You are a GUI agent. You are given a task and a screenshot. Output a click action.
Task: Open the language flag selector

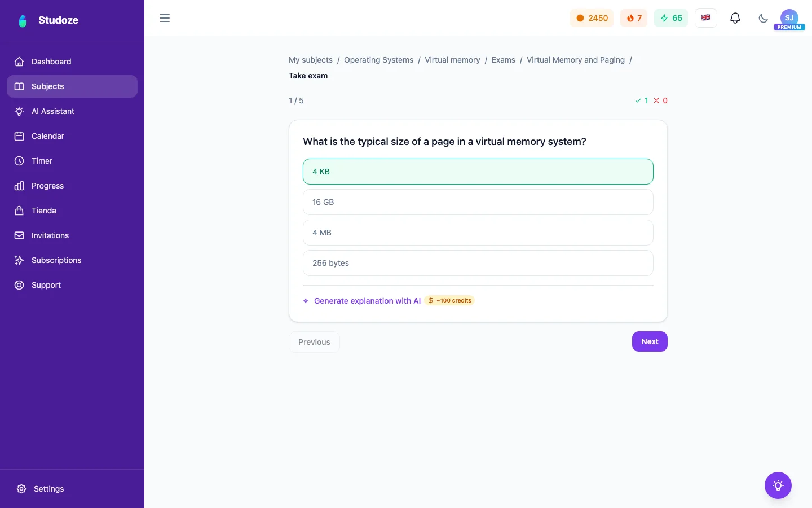706,18
